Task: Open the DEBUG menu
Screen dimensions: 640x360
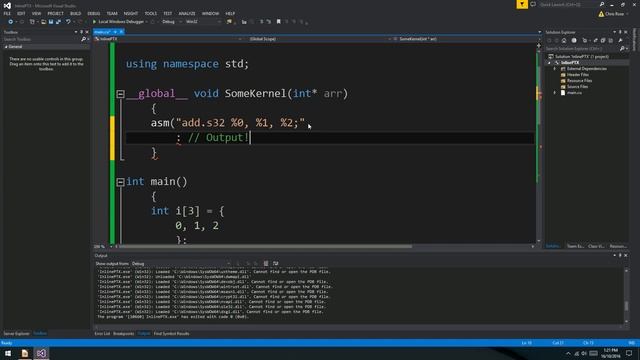Action: 94,13
